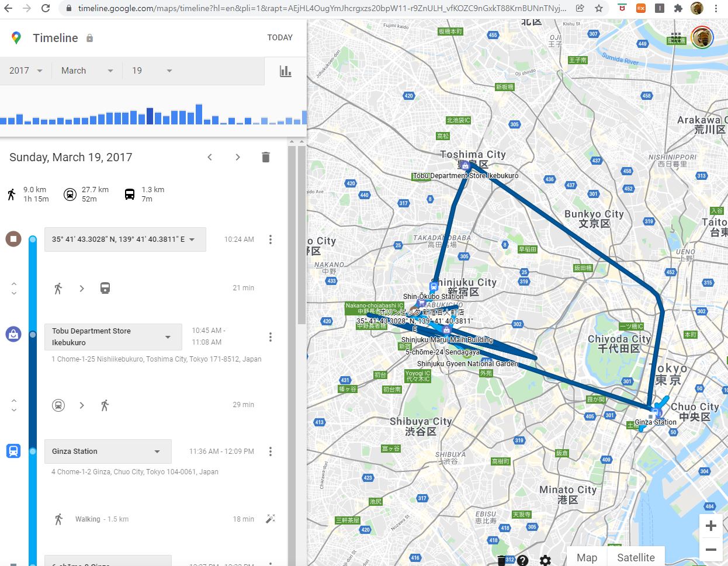Click the Shin-Okubo Station map label
Viewport: 728px width, 566px height.
tap(433, 297)
